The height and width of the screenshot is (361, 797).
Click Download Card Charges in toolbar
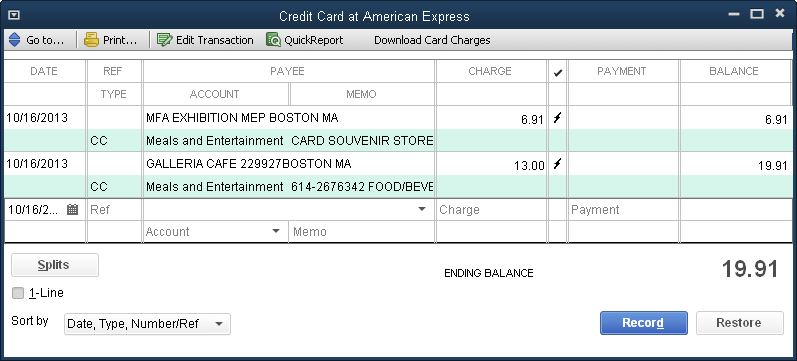click(432, 40)
